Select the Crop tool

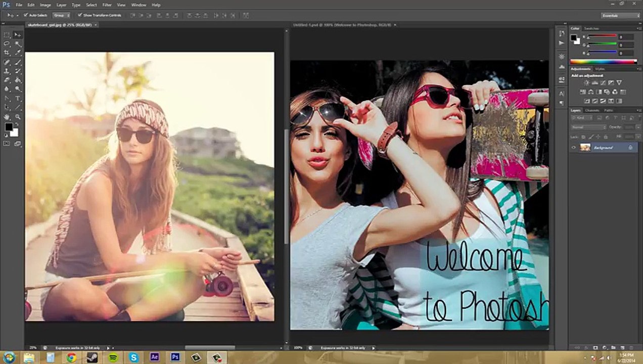pos(7,53)
